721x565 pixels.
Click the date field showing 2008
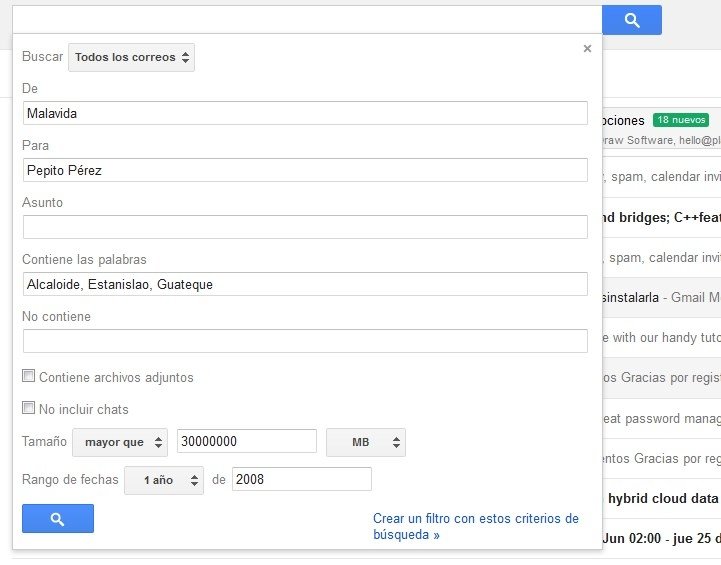coord(302,479)
